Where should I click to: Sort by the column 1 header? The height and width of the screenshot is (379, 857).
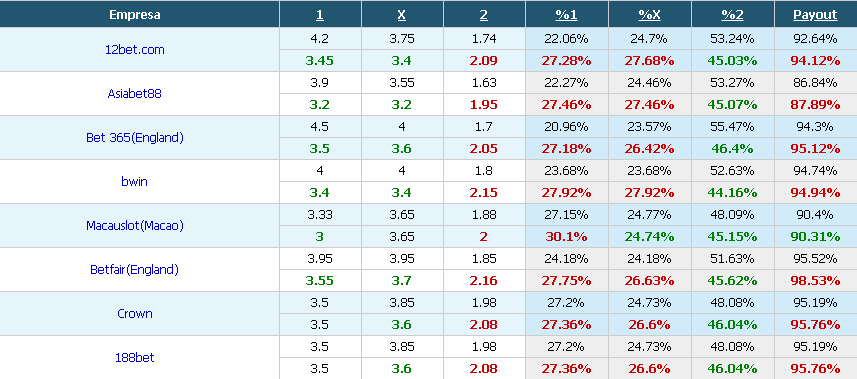click(x=320, y=15)
